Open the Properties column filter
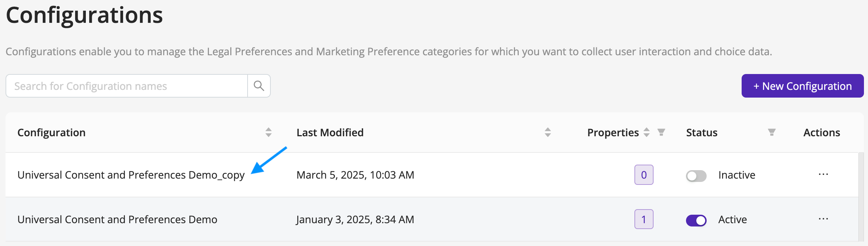The height and width of the screenshot is (246, 868). [661, 132]
